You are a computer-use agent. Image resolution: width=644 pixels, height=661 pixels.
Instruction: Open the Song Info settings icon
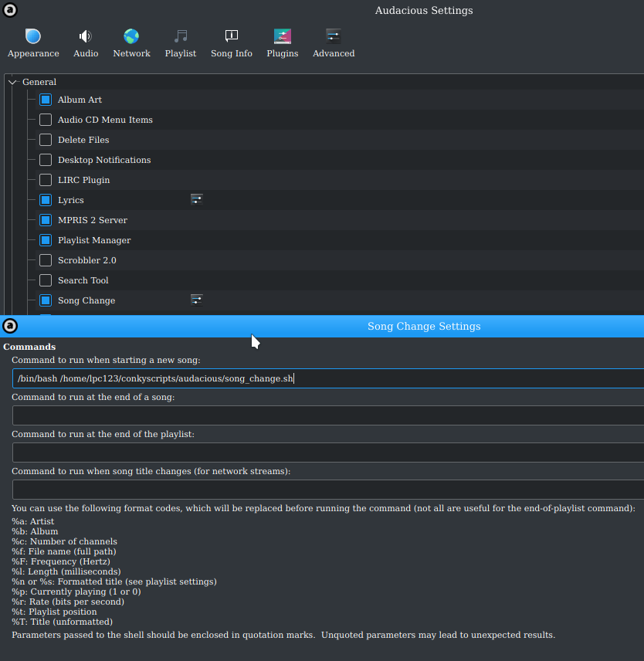pos(232,36)
